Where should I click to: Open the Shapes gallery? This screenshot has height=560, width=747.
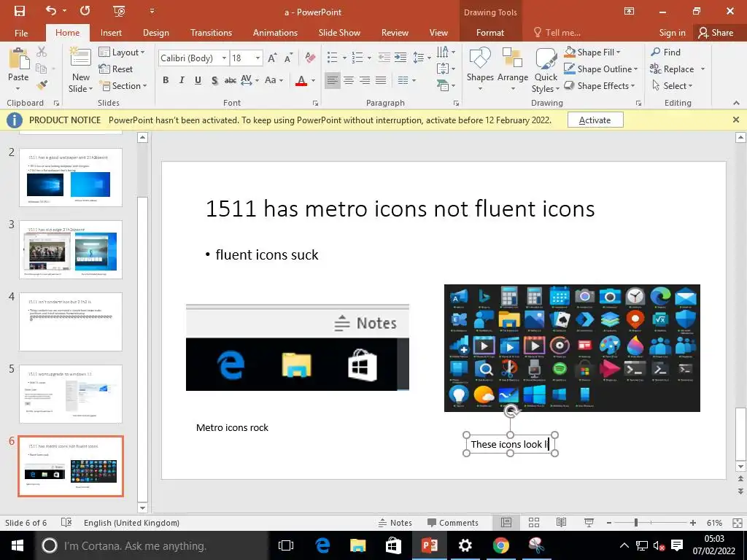pos(480,69)
